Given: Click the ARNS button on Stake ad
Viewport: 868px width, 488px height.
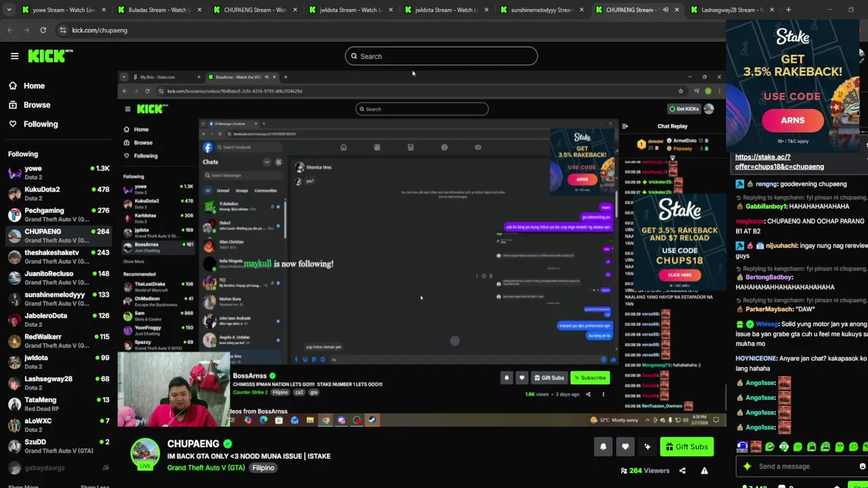Looking at the screenshot, I should (793, 120).
